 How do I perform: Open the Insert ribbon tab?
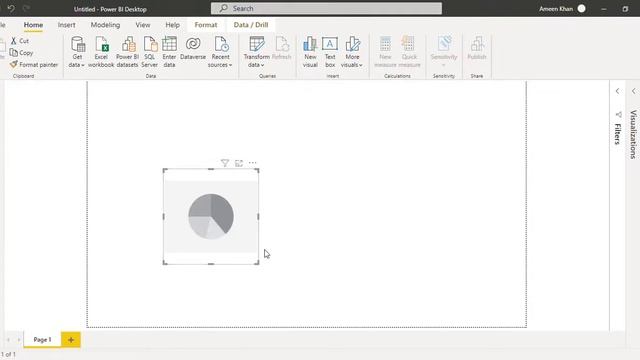pos(67,25)
